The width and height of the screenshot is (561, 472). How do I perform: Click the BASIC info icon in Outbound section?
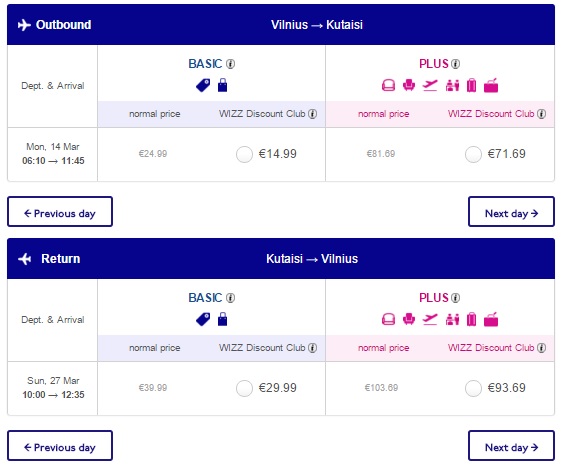pyautogui.click(x=231, y=64)
